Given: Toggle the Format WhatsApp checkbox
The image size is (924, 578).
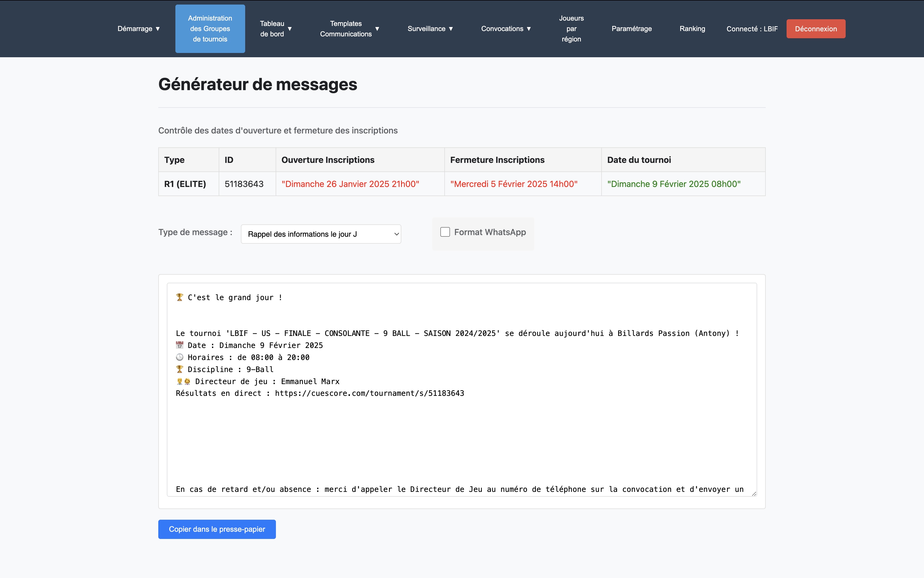Looking at the screenshot, I should 445,232.
